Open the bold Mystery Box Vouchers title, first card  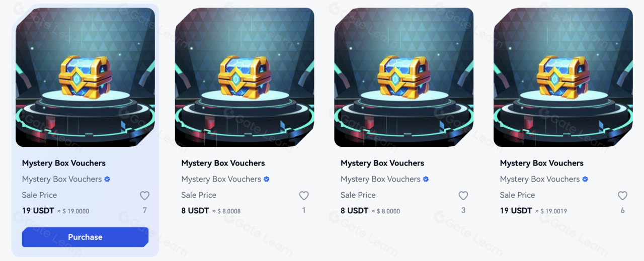pos(64,163)
